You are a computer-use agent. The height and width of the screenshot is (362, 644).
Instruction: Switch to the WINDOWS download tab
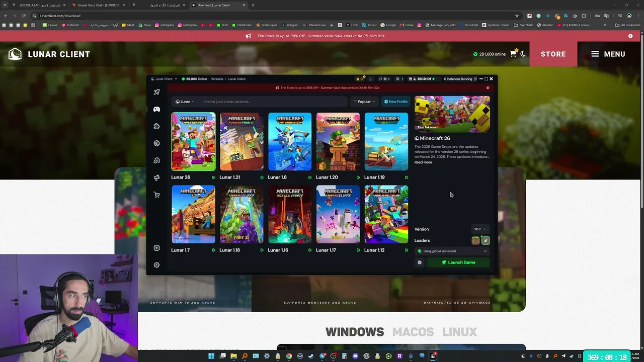355,332
